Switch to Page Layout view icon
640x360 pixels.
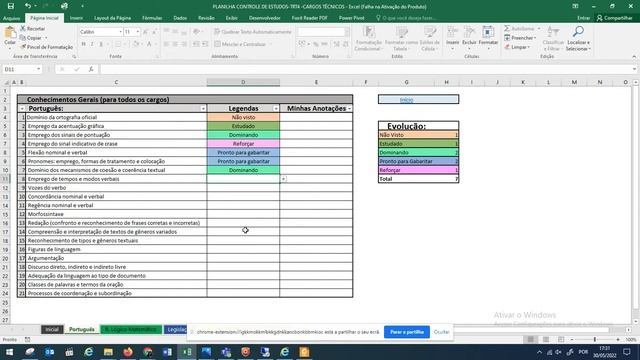click(x=546, y=340)
